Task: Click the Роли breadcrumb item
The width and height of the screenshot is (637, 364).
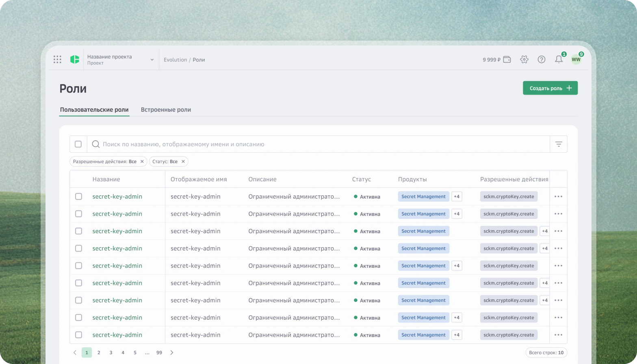Action: (x=199, y=60)
